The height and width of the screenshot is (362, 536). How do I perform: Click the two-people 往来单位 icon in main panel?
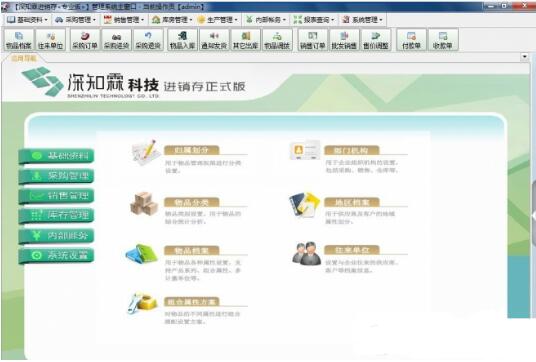(307, 254)
